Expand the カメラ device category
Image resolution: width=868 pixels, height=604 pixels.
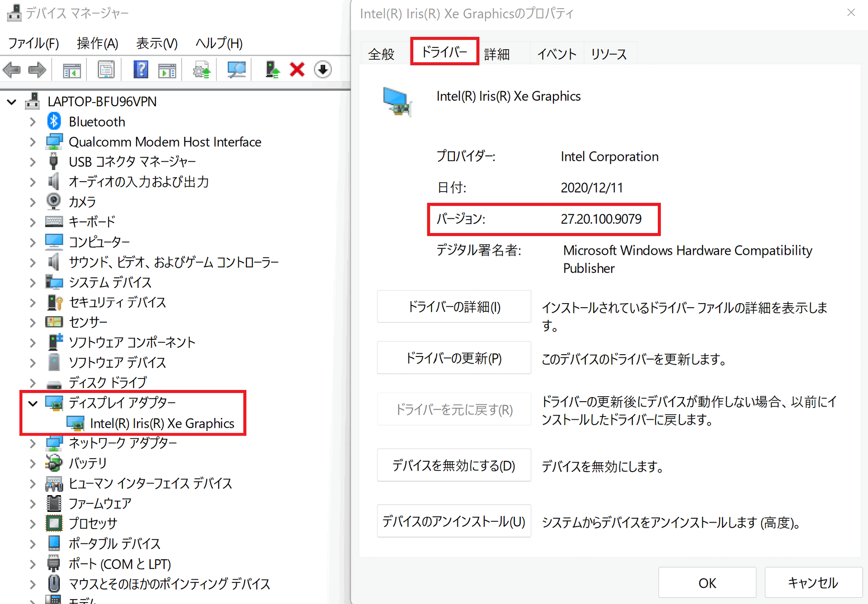[33, 202]
